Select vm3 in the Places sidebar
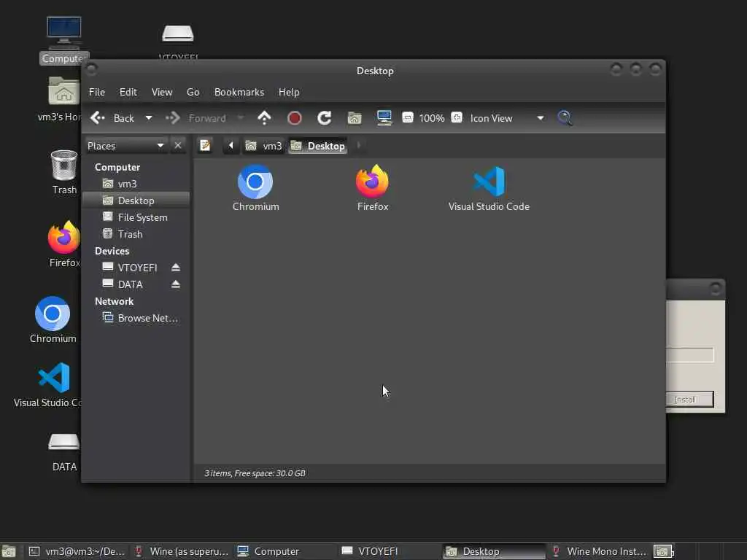This screenshot has width=747, height=560. [136, 184]
